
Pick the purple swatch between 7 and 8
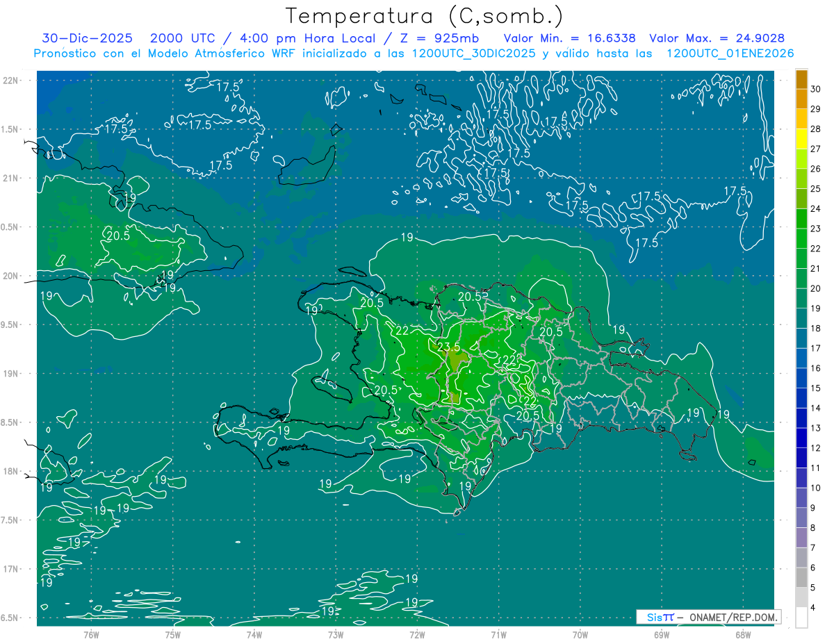pyautogui.click(x=801, y=538)
